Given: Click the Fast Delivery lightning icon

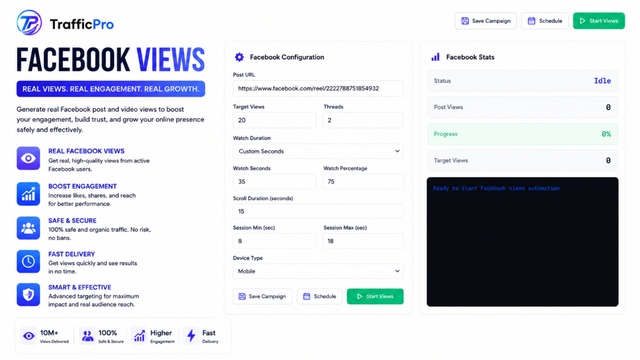Looking at the screenshot, I should (x=191, y=336).
